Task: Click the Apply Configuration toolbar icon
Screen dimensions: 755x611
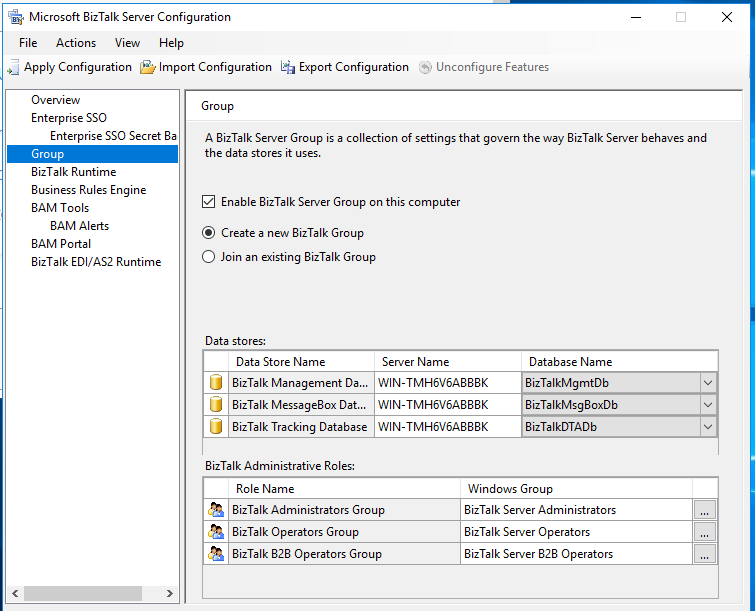Action: click(13, 67)
